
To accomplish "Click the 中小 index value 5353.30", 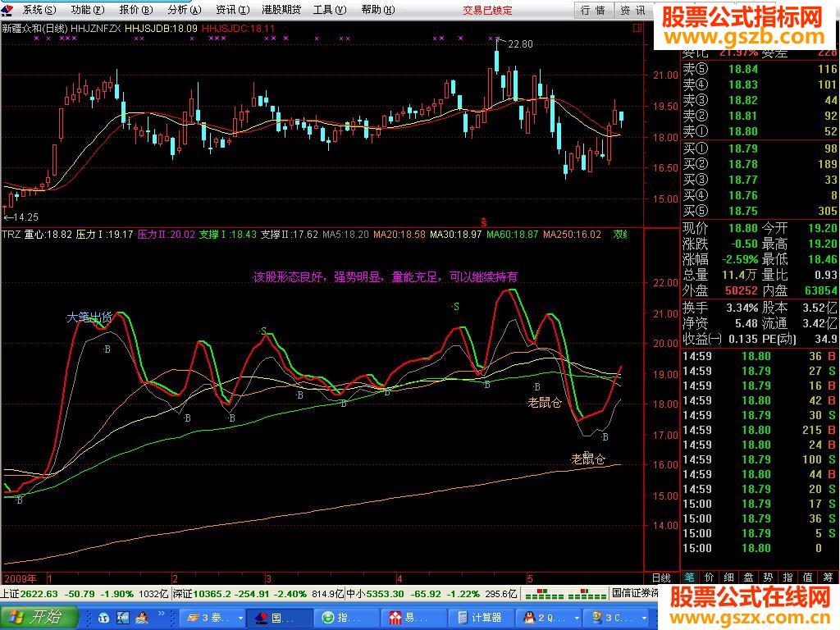I will click(x=386, y=594).
